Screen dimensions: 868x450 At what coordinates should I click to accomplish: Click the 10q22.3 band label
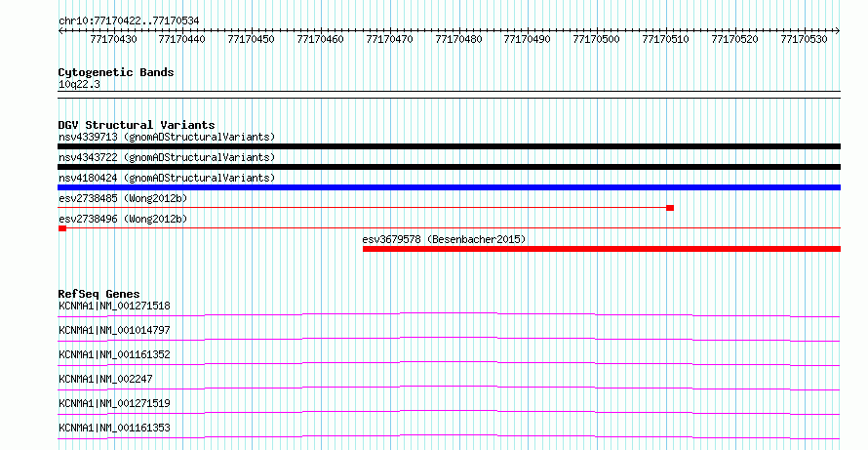click(x=79, y=85)
